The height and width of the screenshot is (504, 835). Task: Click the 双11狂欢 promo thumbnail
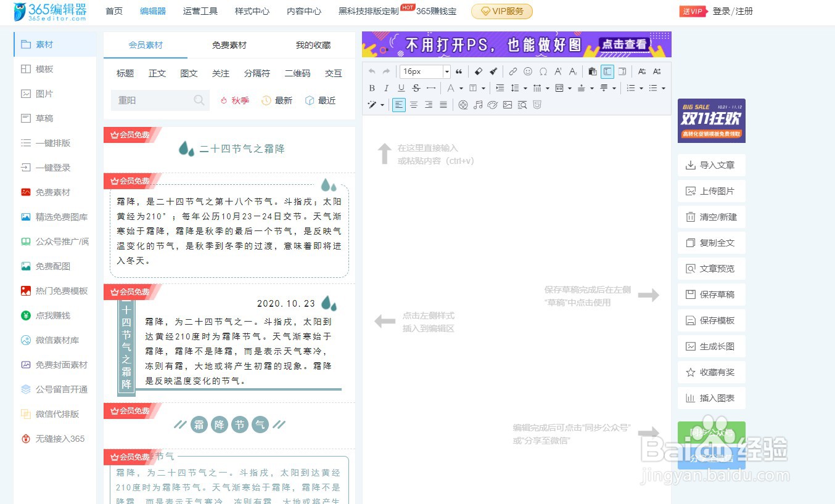point(712,121)
